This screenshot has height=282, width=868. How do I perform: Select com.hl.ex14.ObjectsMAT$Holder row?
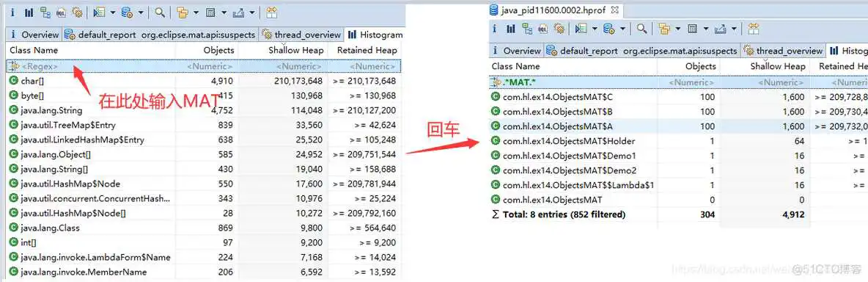pyautogui.click(x=679, y=141)
